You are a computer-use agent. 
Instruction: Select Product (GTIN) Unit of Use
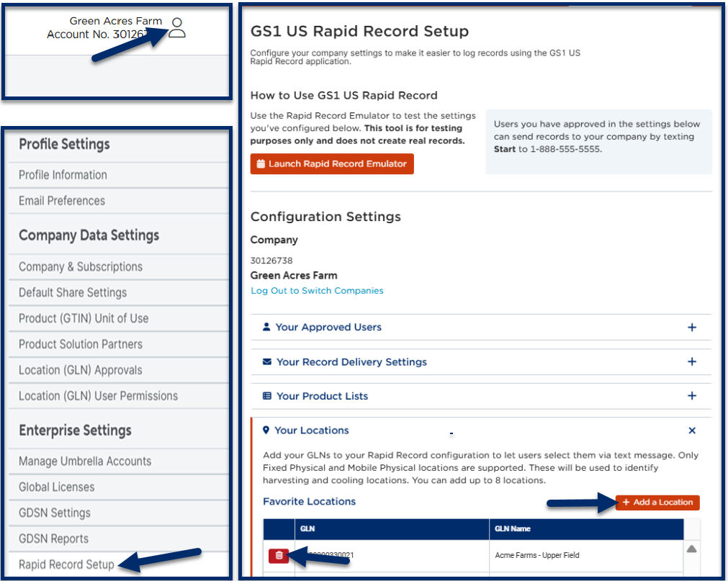click(84, 319)
